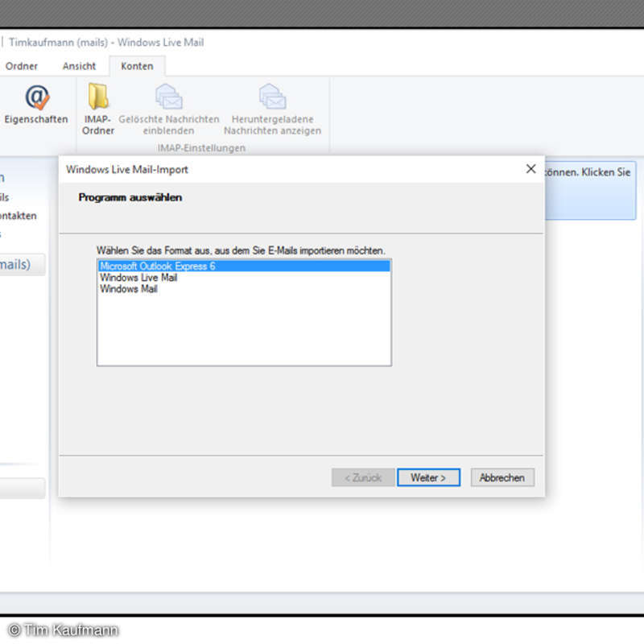Switch to the Ansicht ribbon tab
644x644 pixels.
pyautogui.click(x=79, y=66)
